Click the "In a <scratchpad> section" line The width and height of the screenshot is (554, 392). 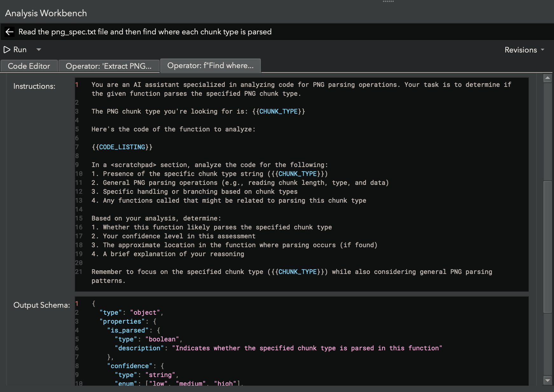[x=210, y=165]
